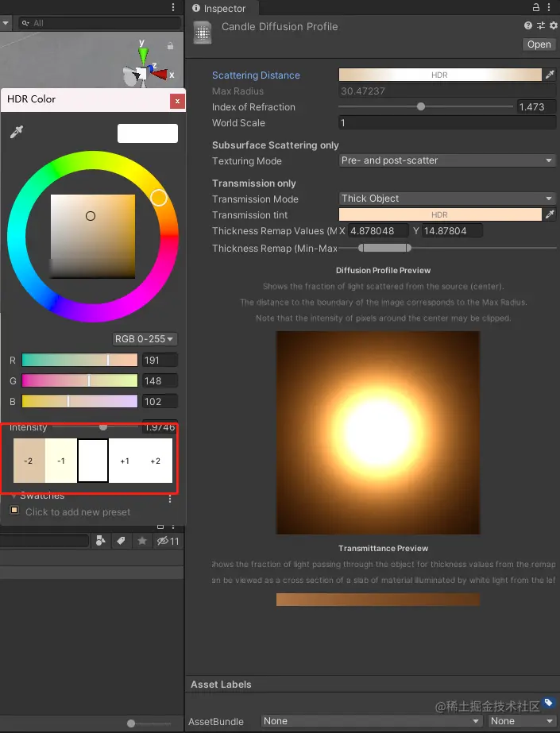
Task: Toggle the Inspector lock icon
Action: [536, 7]
